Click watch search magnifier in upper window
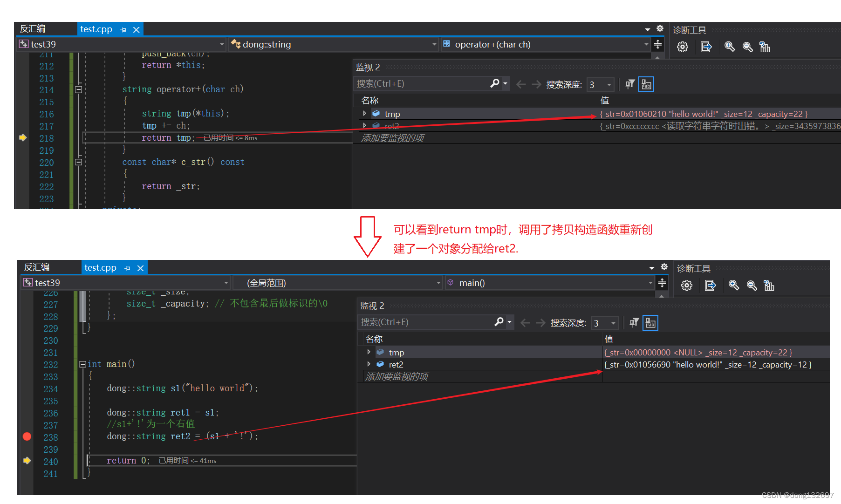841x504 pixels. point(495,83)
